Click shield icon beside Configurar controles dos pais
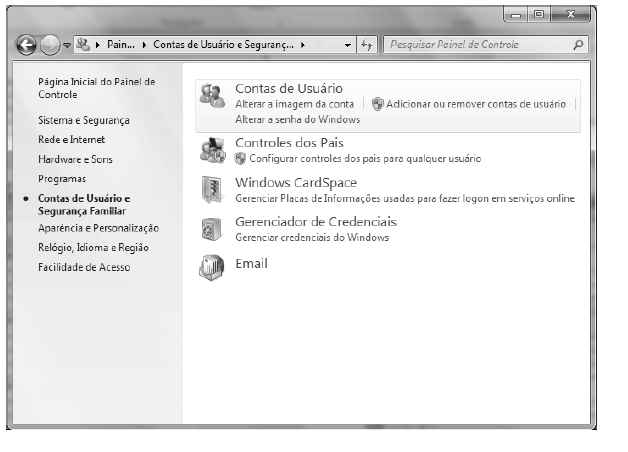This screenshot has width=628, height=452. click(x=240, y=159)
